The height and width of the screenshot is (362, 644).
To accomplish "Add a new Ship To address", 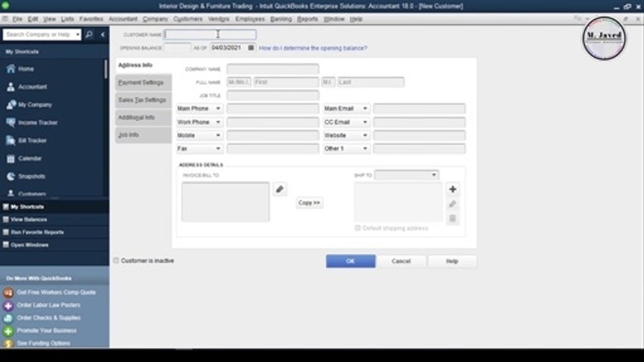I will pos(452,189).
